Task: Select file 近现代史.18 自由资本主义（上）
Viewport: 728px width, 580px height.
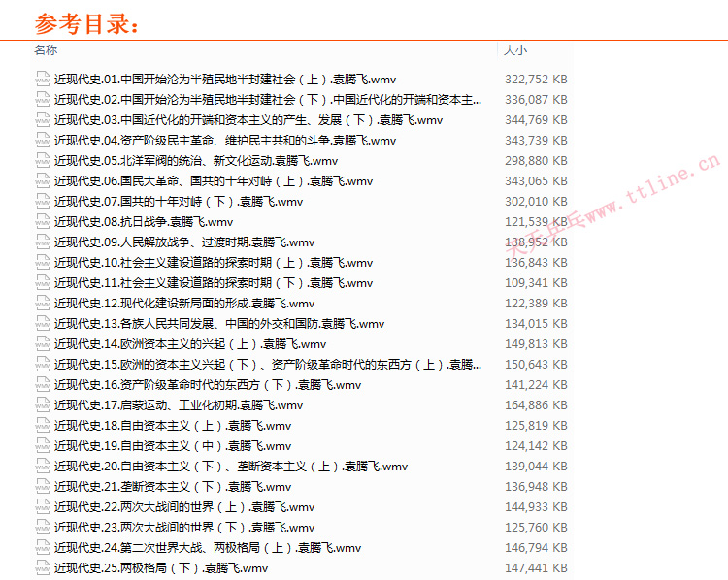Action: [172, 426]
